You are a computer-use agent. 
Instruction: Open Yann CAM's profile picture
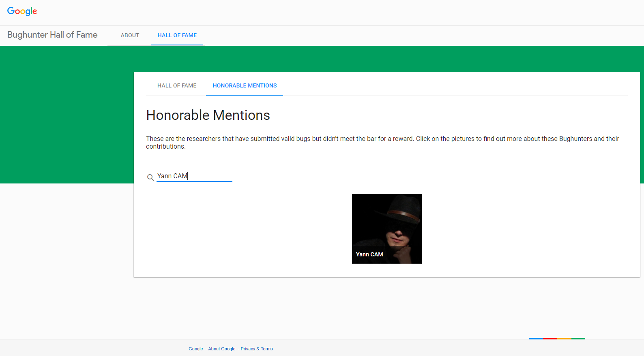(x=387, y=229)
